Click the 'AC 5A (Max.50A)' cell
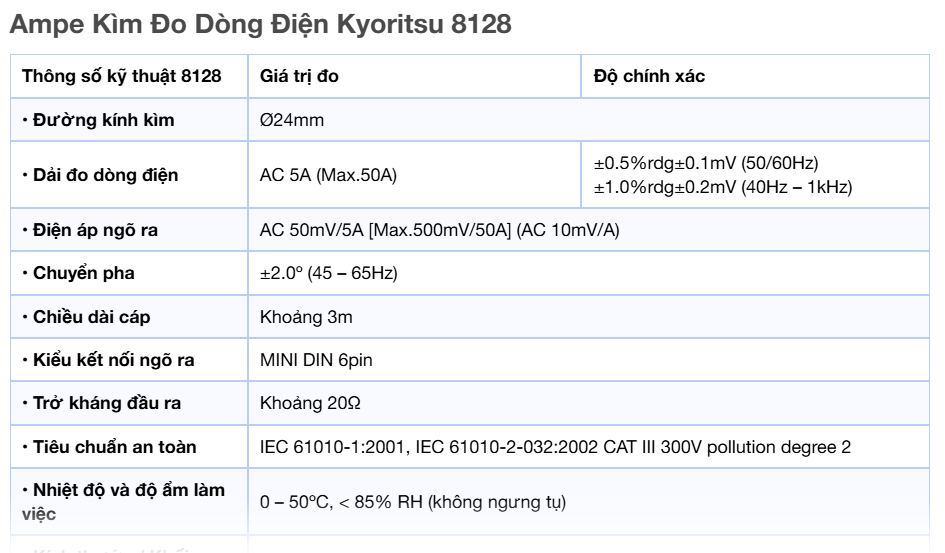This screenshot has width=945, height=553. coord(414,175)
